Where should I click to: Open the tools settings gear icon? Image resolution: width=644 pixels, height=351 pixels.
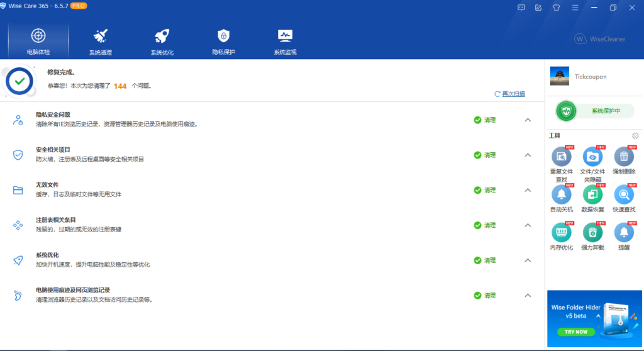[635, 136]
